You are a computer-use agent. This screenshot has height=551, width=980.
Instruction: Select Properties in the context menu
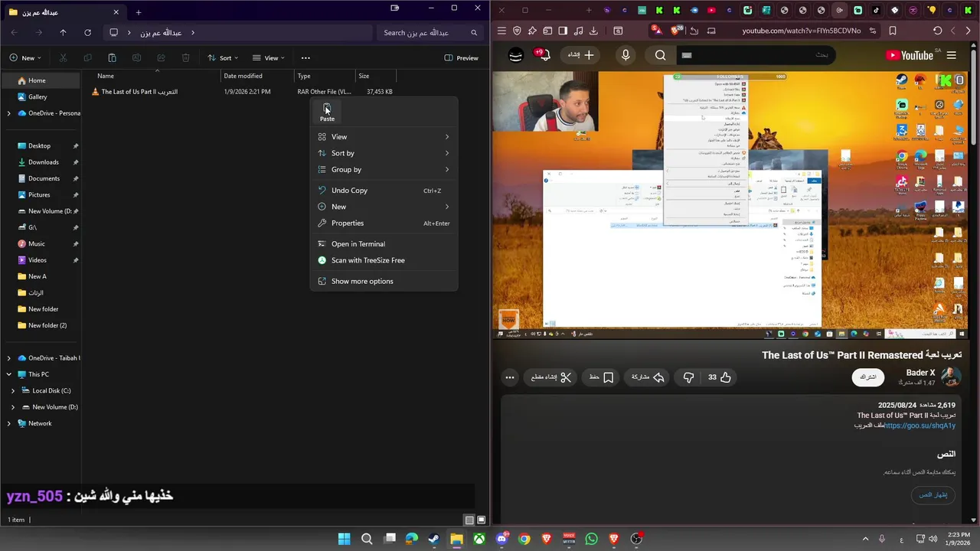click(x=384, y=223)
